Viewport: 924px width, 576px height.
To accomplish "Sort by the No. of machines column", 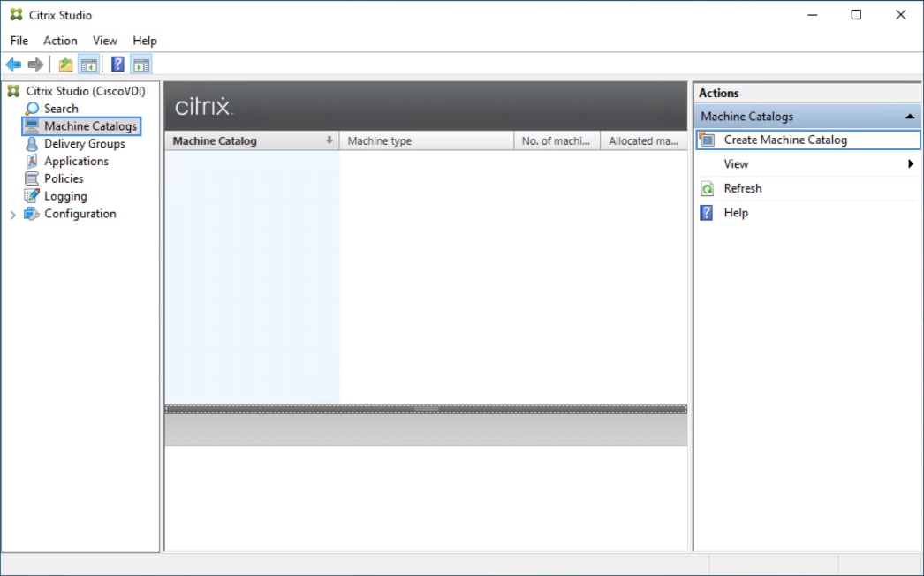I will (557, 140).
